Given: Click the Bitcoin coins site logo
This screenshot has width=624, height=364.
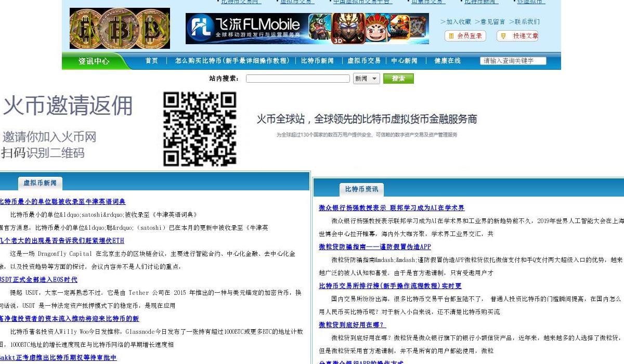Looking at the screenshot, I should 120,28.
